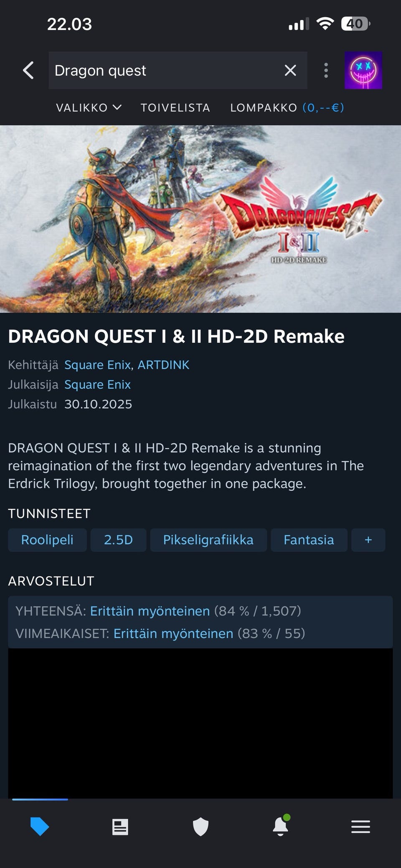Clear the Dragon quest search text
401x868 pixels.
pos(290,70)
